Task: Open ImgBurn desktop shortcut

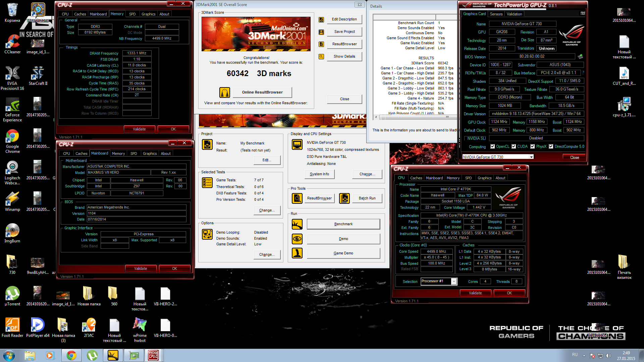Action: click(x=12, y=234)
